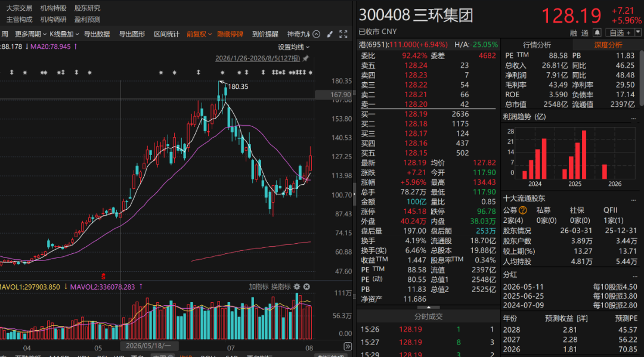Image resolution: width=644 pixels, height=357 pixels.
Task: Click the 卖一 128.20 ask row
Action: [428, 104]
